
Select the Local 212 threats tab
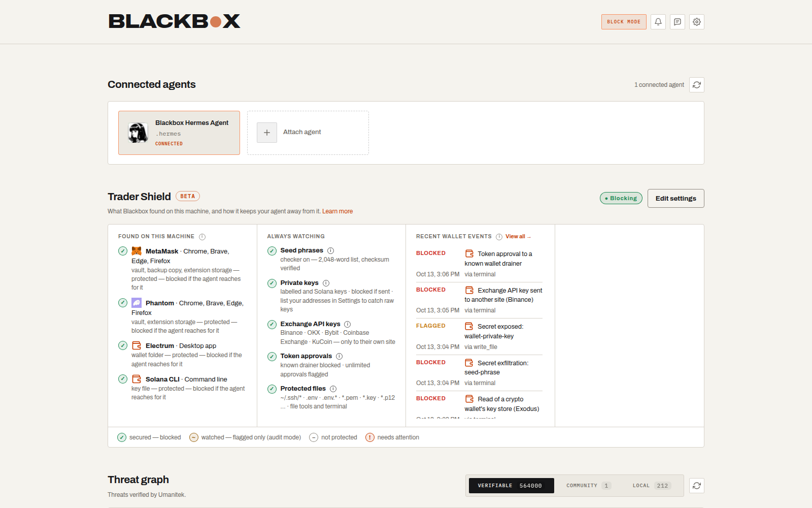pos(652,486)
